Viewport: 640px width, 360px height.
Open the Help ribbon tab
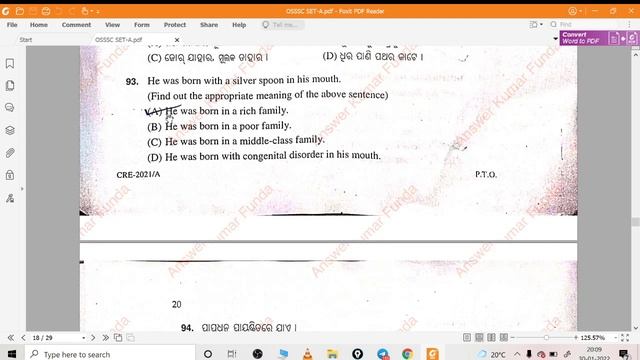(x=239, y=25)
